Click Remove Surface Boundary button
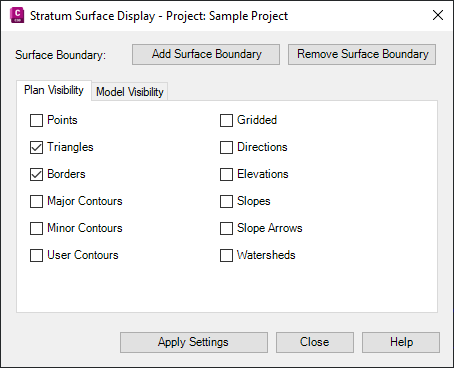Image resolution: width=454 pixels, height=368 pixels. pos(362,54)
